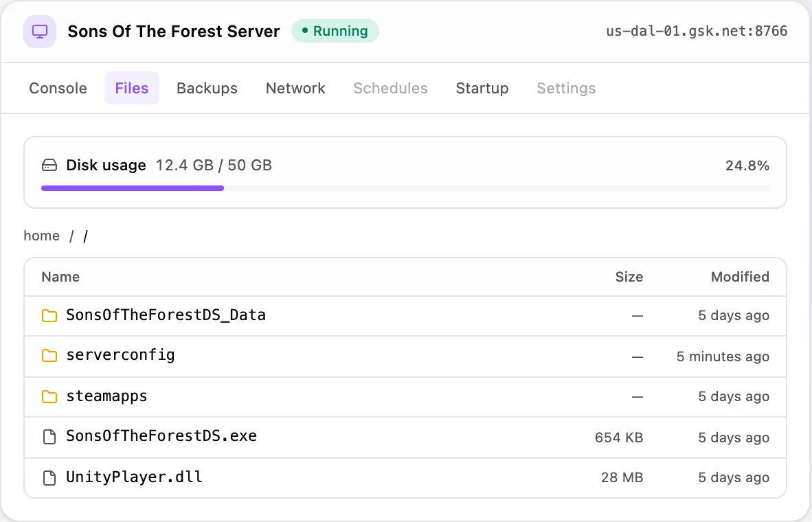
Task: Open the UnityPlayer.dll file name
Action: [134, 477]
